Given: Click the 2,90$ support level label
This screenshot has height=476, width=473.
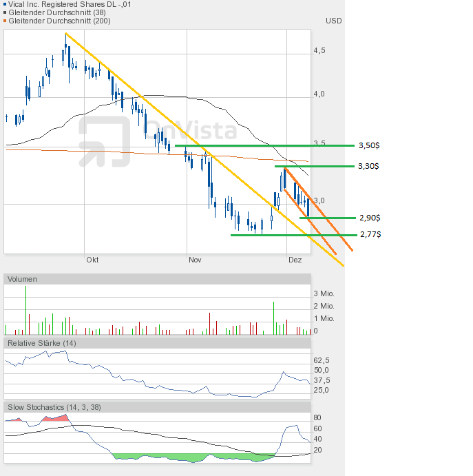Looking at the screenshot, I should coord(370,218).
